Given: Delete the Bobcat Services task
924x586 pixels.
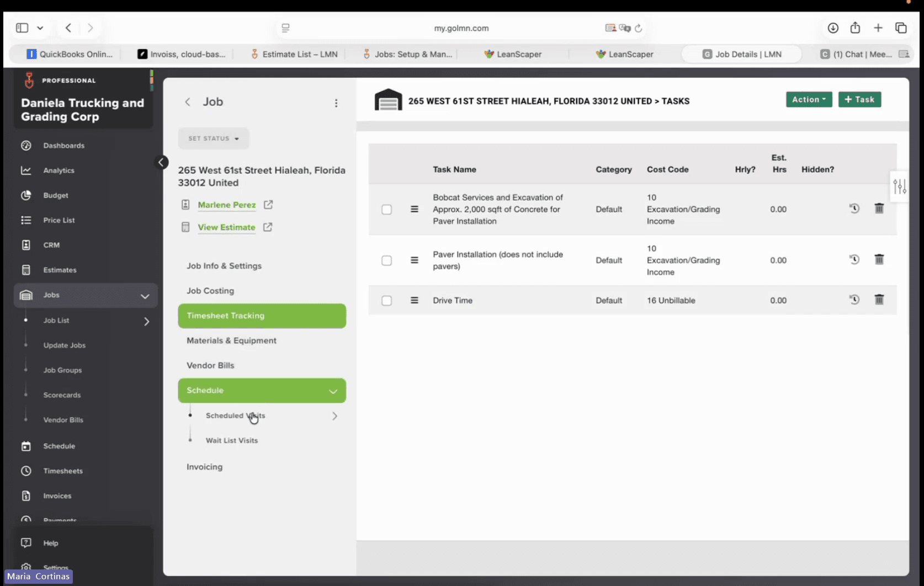Looking at the screenshot, I should coord(879,209).
